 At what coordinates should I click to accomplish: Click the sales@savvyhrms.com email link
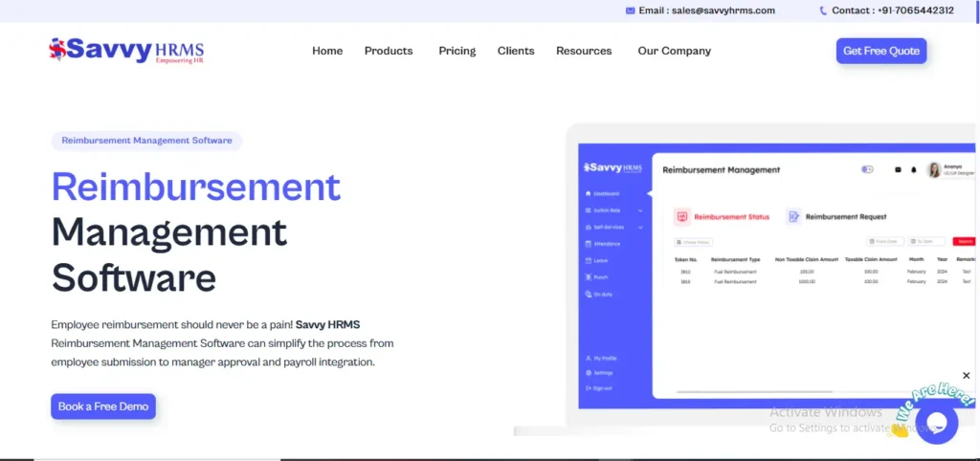pos(724,11)
